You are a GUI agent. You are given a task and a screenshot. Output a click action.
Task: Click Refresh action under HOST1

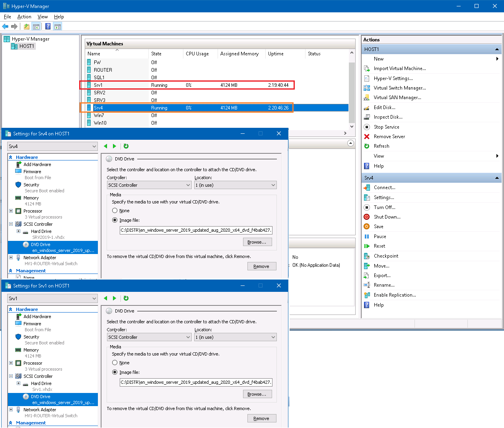[381, 146]
